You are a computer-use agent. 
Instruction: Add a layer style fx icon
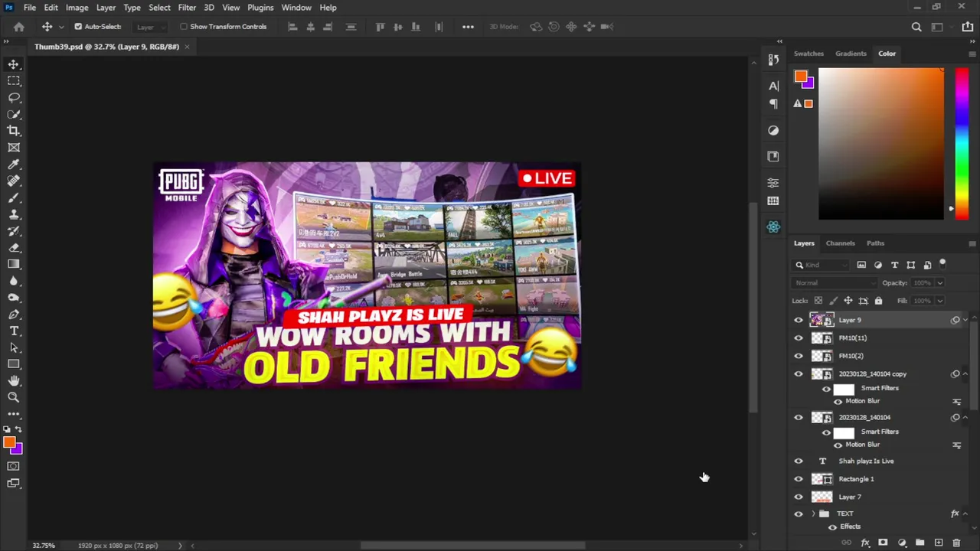point(865,543)
